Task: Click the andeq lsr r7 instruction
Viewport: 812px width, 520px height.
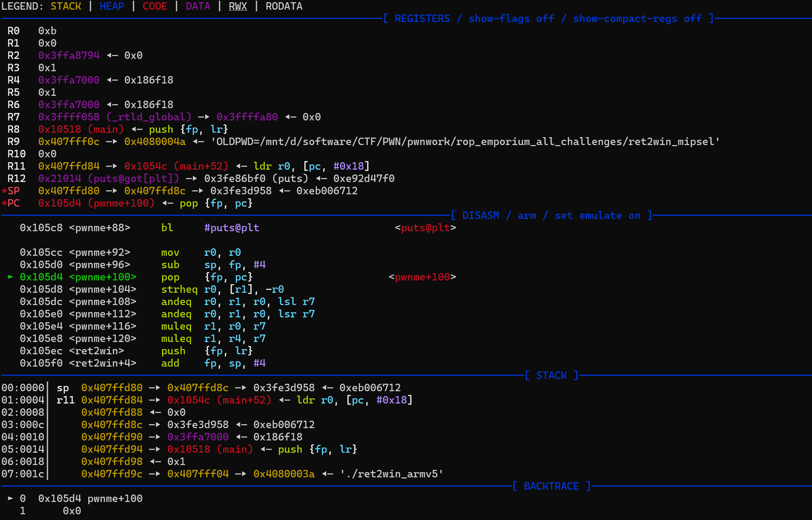Action: 238,314
